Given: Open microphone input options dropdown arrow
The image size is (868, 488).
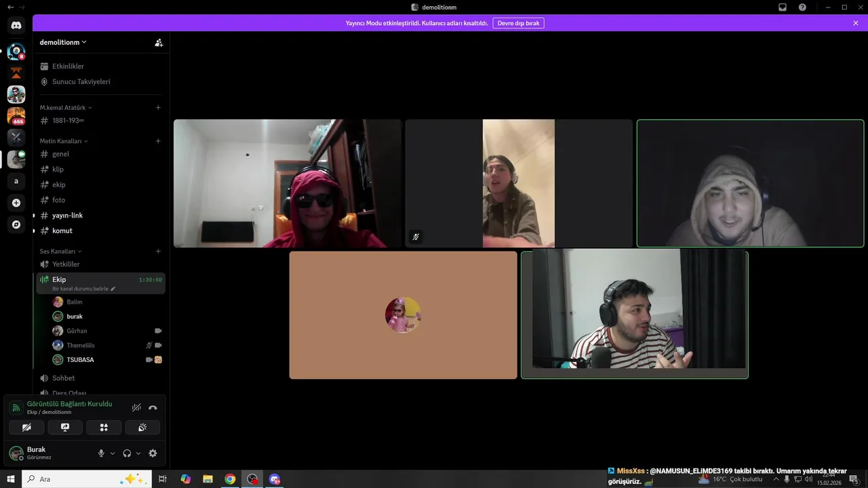Looking at the screenshot, I should (113, 453).
